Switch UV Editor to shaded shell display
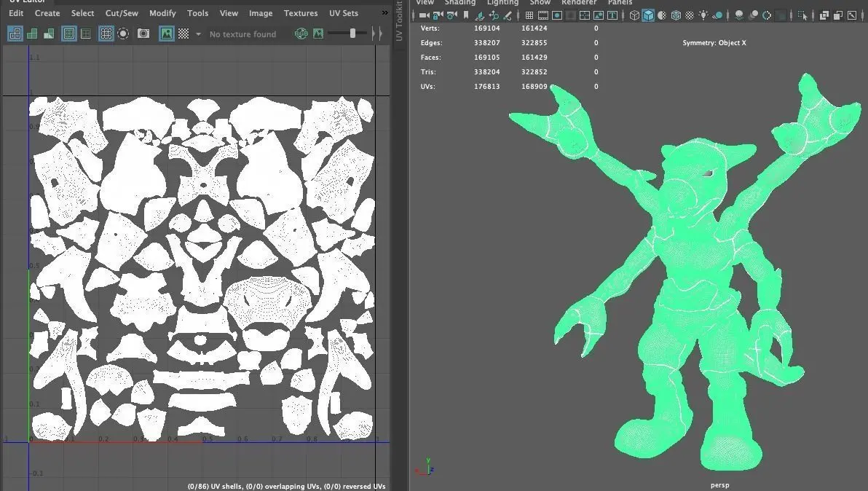Viewport: 868px width, 491px height. [x=32, y=34]
